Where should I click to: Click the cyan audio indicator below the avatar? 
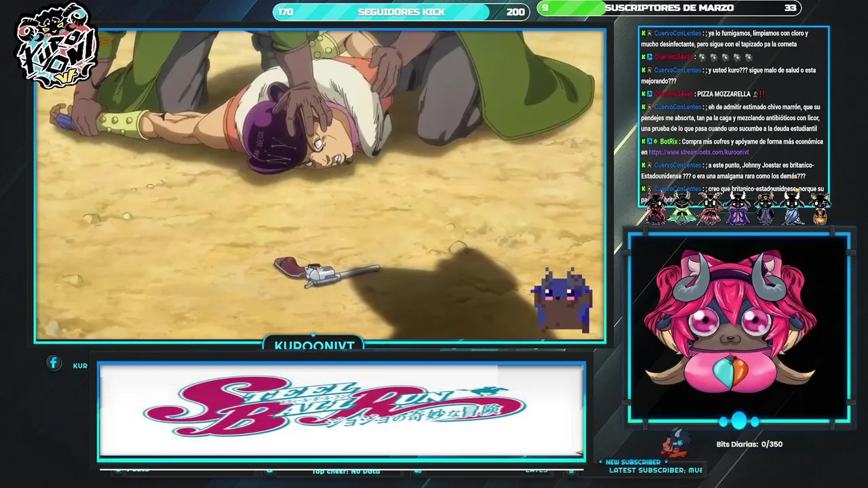[738, 421]
